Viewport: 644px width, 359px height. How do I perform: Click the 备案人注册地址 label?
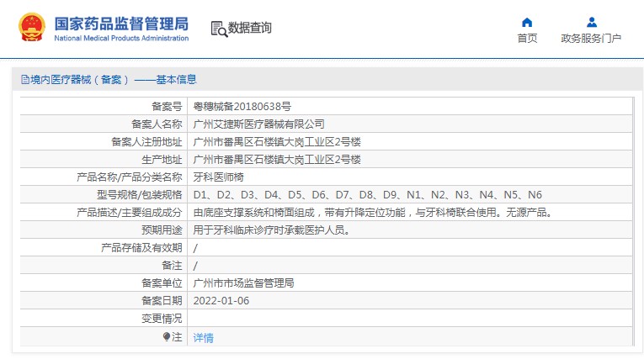(x=146, y=142)
